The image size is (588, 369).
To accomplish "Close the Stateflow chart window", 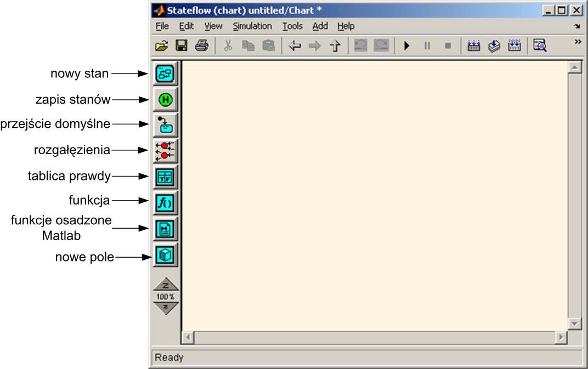I will 576,10.
